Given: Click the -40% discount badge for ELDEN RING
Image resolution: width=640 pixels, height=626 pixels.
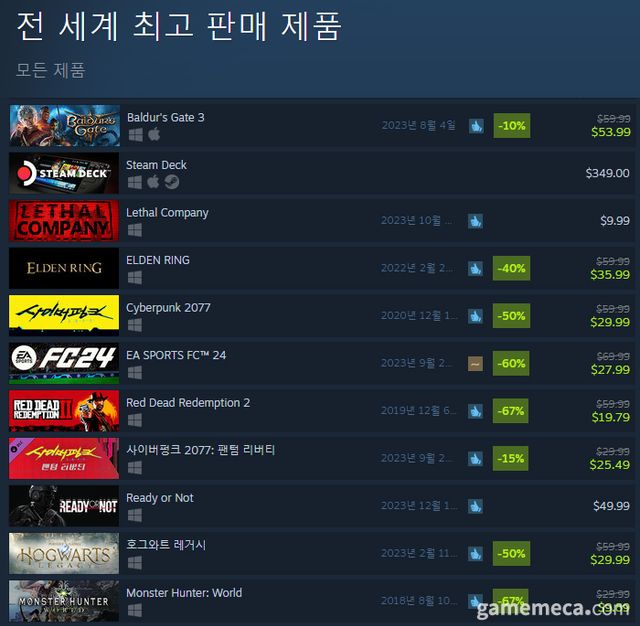Looking at the screenshot, I should [511, 268].
